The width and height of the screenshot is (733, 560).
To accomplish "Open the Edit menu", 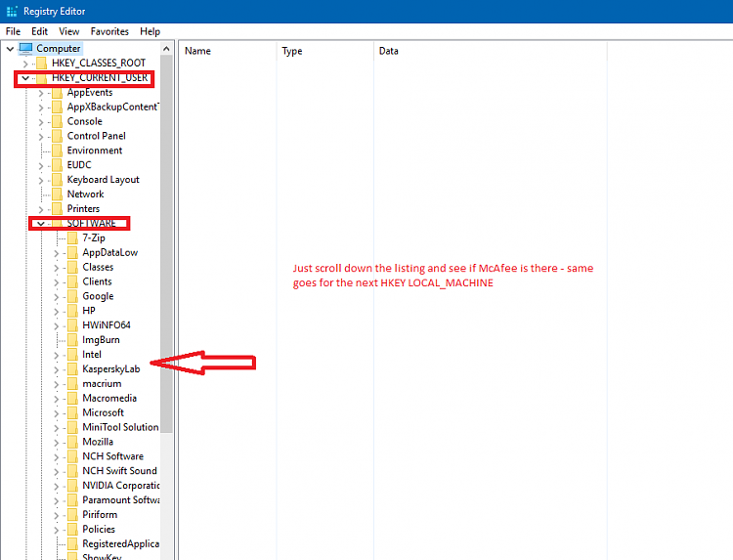I will pos(40,31).
